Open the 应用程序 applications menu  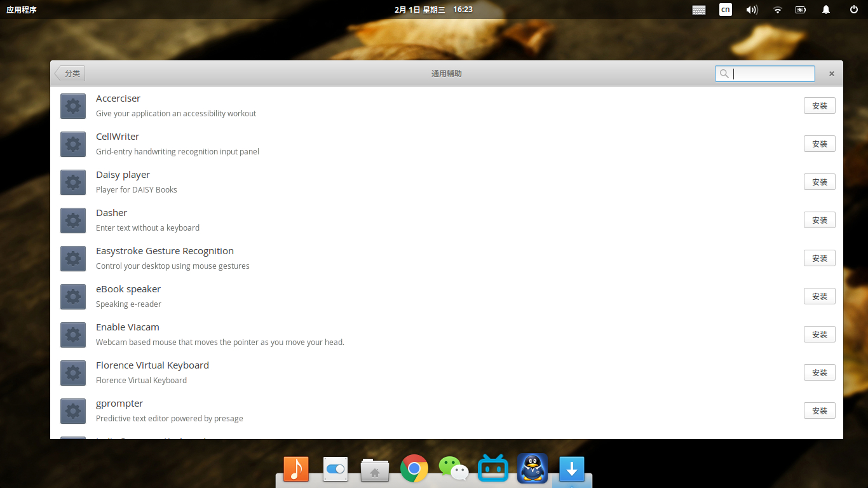pyautogui.click(x=22, y=10)
